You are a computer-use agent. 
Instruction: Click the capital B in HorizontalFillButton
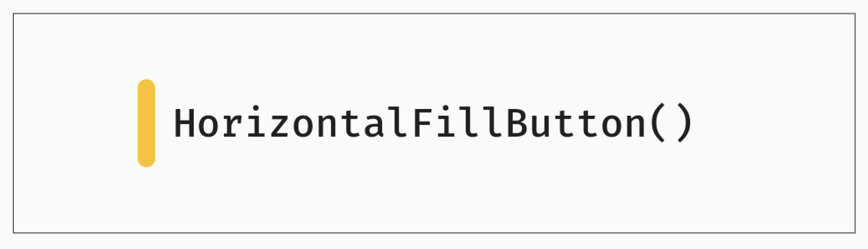pyautogui.click(x=516, y=122)
